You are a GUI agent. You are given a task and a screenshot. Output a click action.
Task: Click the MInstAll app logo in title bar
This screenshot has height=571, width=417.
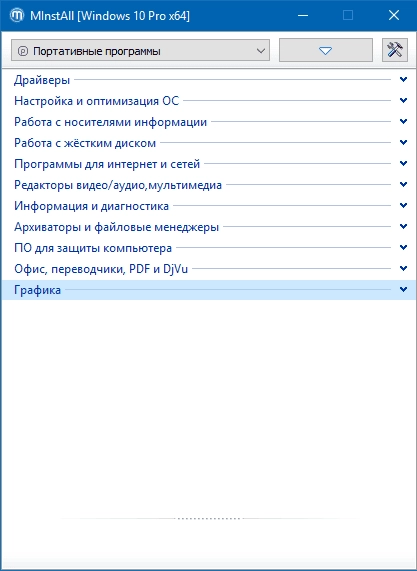[17, 16]
